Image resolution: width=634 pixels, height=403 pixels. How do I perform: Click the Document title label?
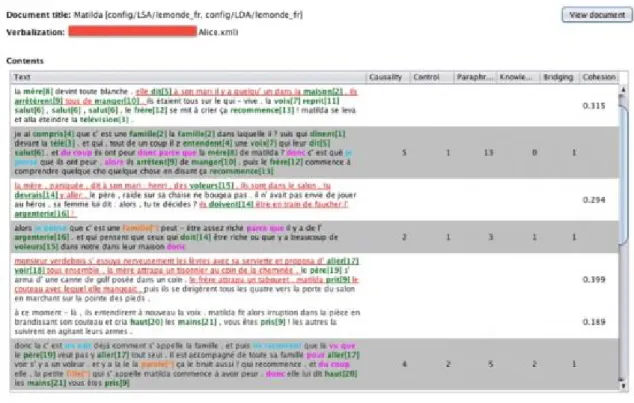click(x=38, y=15)
